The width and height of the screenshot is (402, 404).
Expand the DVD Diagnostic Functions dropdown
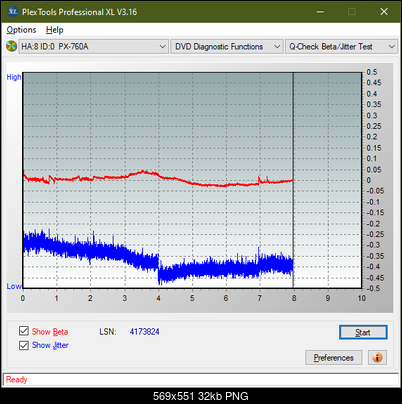click(x=227, y=47)
